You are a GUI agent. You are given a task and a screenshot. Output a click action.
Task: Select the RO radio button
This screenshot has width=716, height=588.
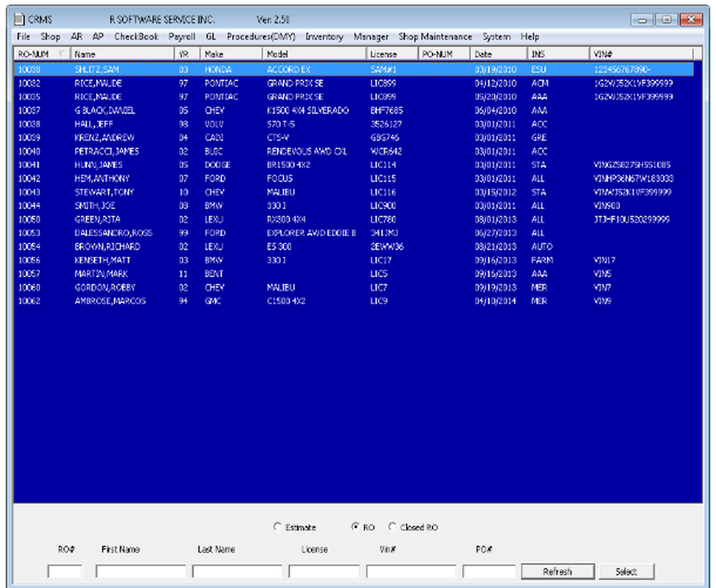(x=355, y=527)
